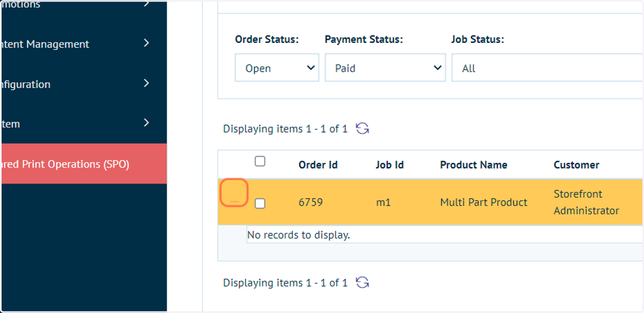Open the Payment Status dropdown
This screenshot has width=644, height=313.
pos(385,68)
